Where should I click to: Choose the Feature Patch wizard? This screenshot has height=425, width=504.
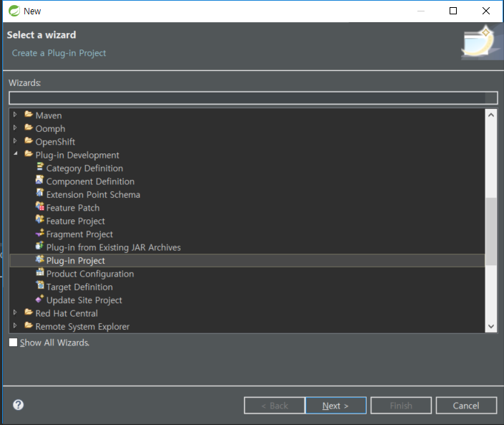pyautogui.click(x=73, y=208)
